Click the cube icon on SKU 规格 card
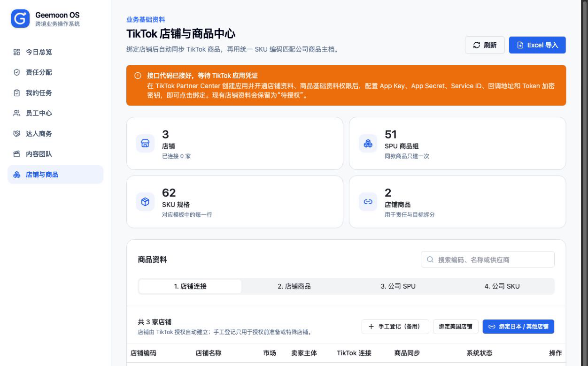Image resolution: width=588 pixels, height=366 pixels. (x=145, y=202)
